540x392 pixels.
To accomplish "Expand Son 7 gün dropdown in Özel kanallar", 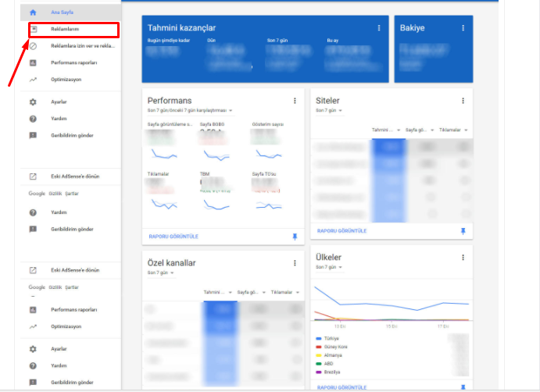I will pyautogui.click(x=161, y=273).
